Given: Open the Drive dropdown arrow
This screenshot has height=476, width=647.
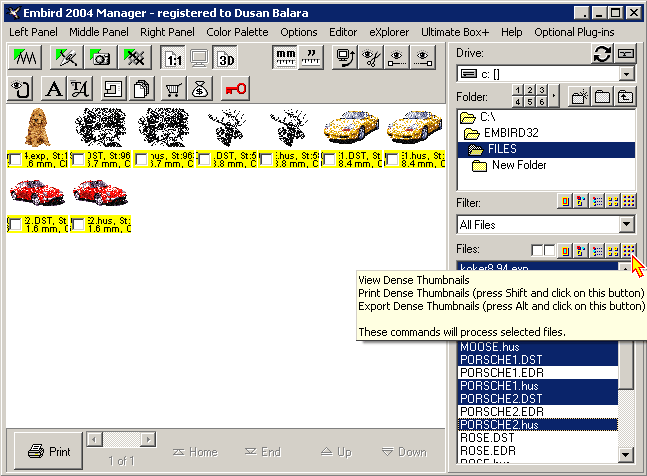Looking at the screenshot, I should pyautogui.click(x=626, y=74).
